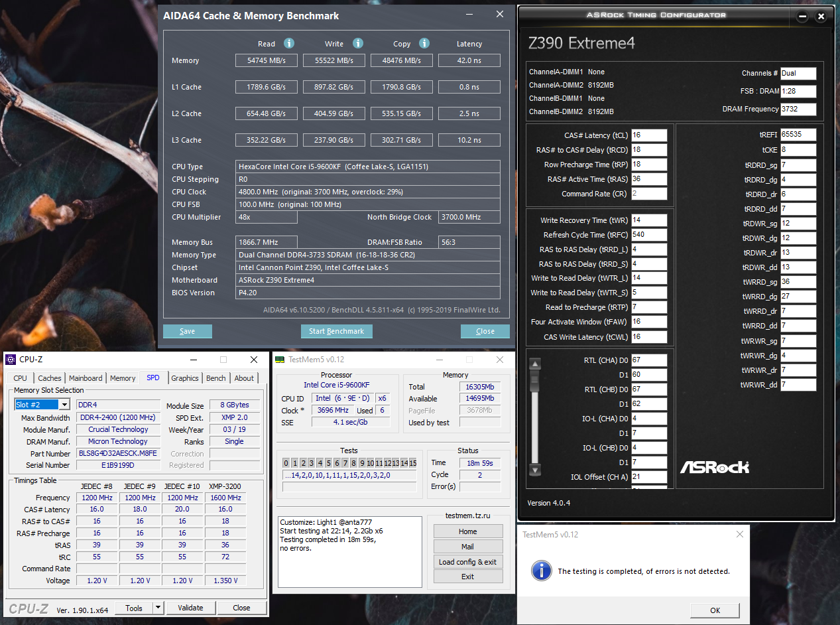Open the Tools dropdown arrow in CPU-Z
This screenshot has height=625, width=840.
(158, 608)
